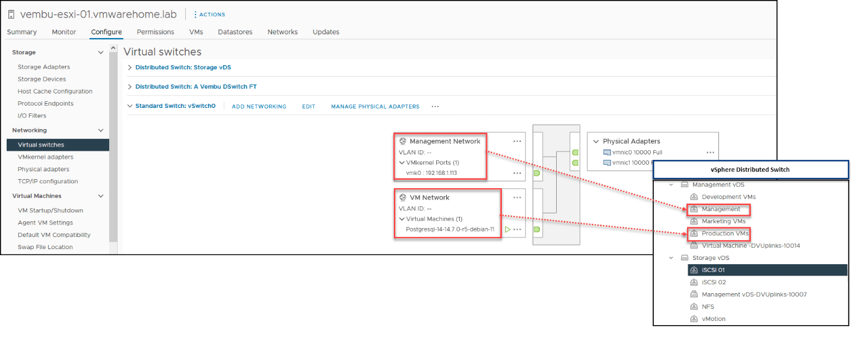Select Storage Devices in sidebar
This screenshot has height=342, width=868.
click(x=42, y=79)
